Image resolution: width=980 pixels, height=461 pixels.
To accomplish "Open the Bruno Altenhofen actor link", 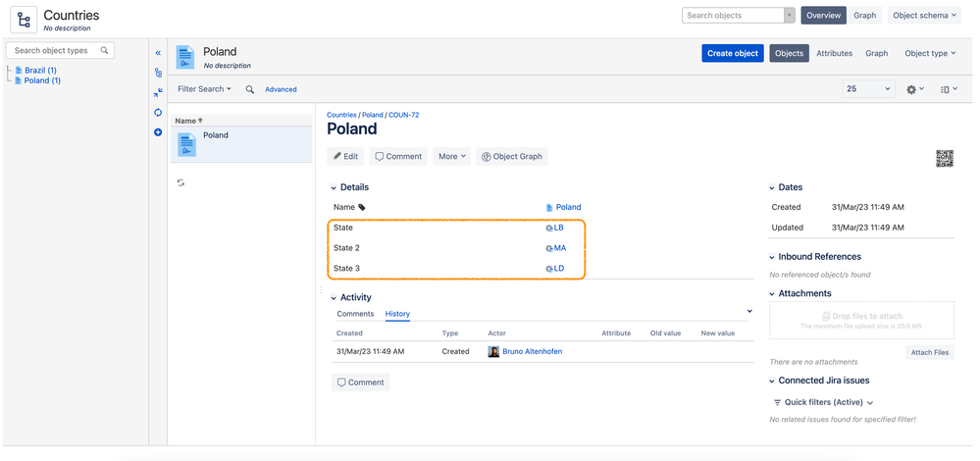I will (532, 351).
